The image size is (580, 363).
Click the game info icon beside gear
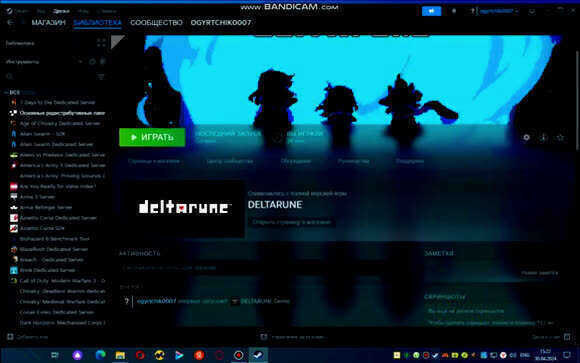[543, 137]
